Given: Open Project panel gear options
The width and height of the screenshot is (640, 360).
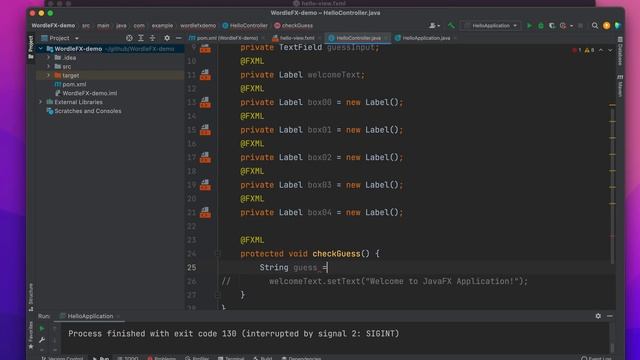Looking at the screenshot, I should coord(167,38).
